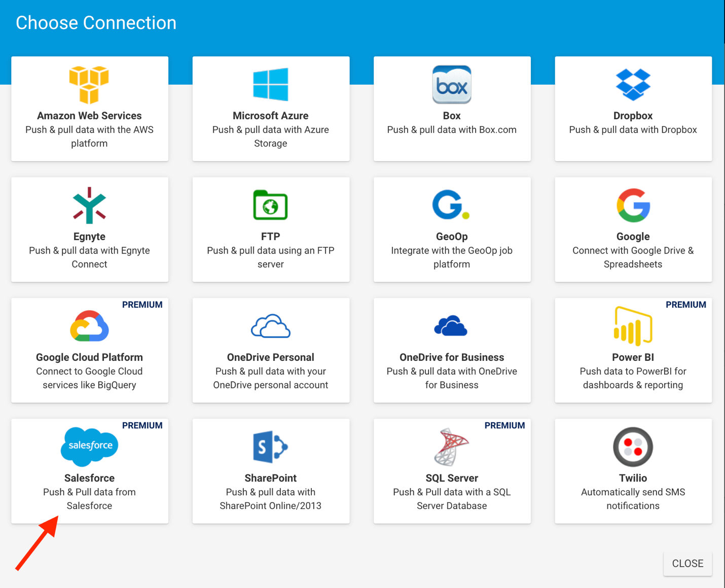Click the GeoOp title text
Screen dimensions: 725x588
coord(452,236)
